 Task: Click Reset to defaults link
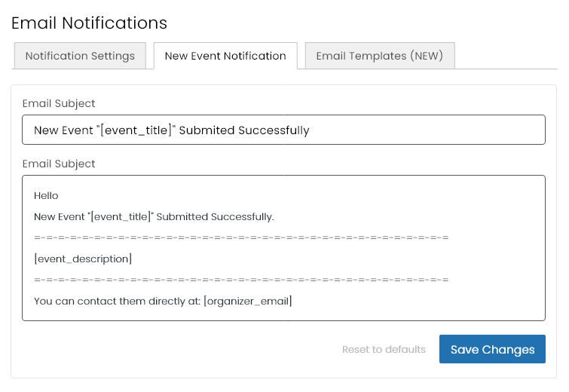[384, 349]
